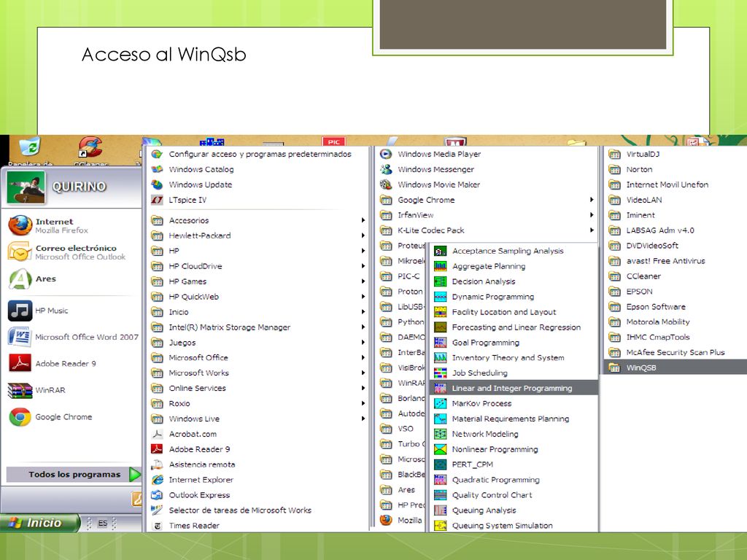Expand Google Chrome folder submenu arrow

[591, 200]
